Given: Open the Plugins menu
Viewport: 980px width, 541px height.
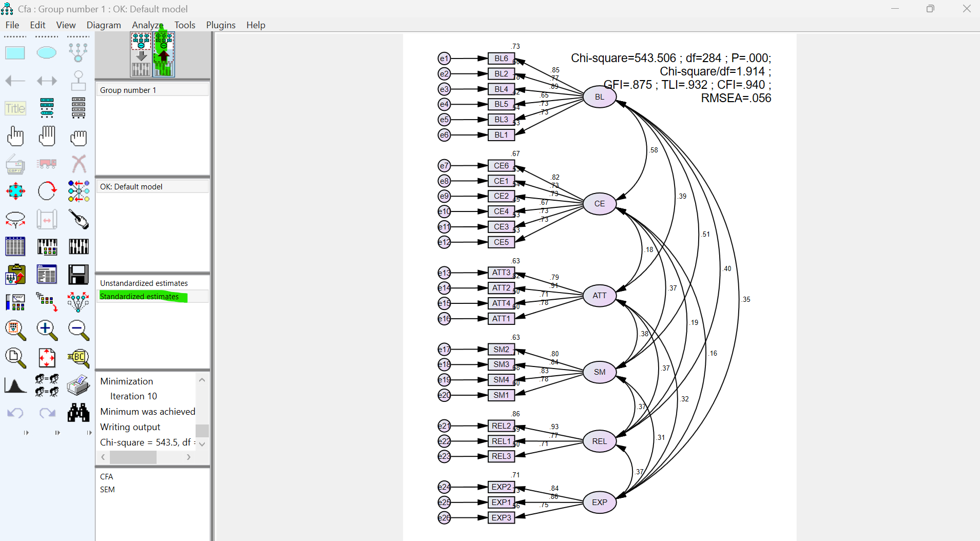Looking at the screenshot, I should tap(221, 25).
